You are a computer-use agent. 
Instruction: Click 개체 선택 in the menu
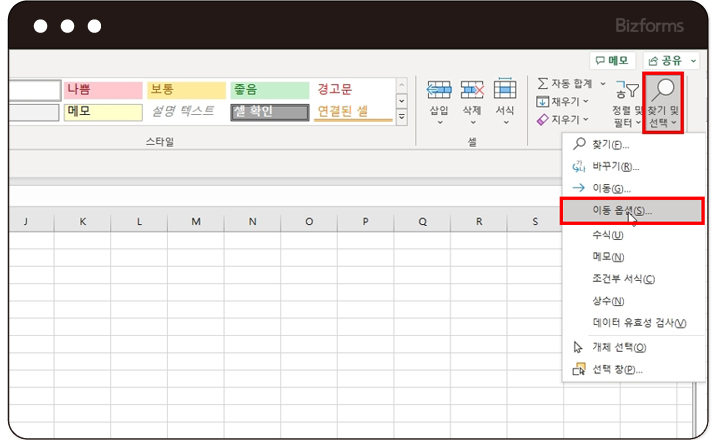coord(618,347)
